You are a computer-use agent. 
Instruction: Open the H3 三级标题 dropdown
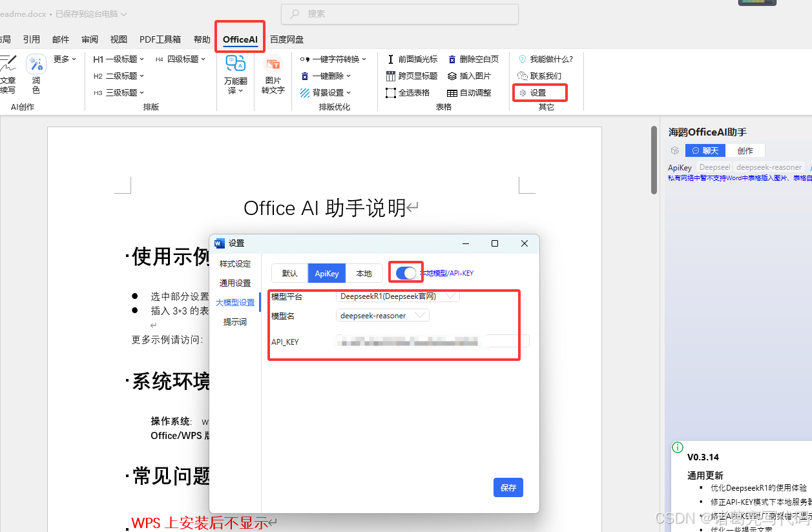(119, 92)
